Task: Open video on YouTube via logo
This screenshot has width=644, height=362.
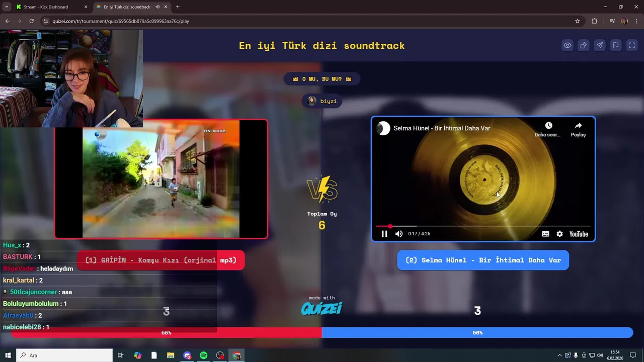Action: [x=579, y=234]
